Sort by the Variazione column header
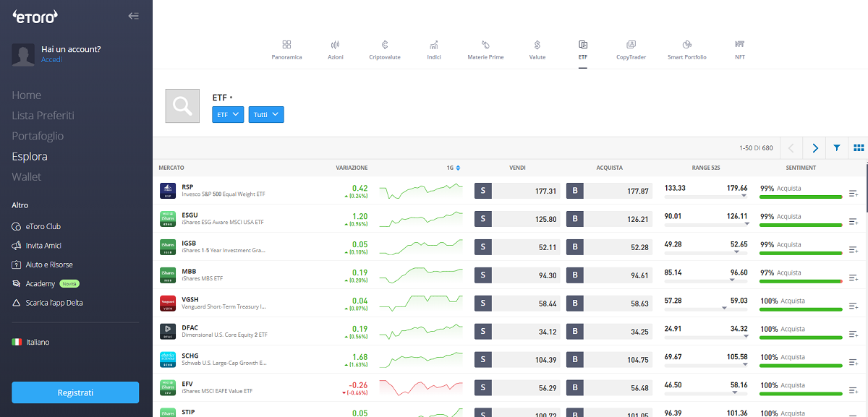This screenshot has width=868, height=417. [x=352, y=168]
